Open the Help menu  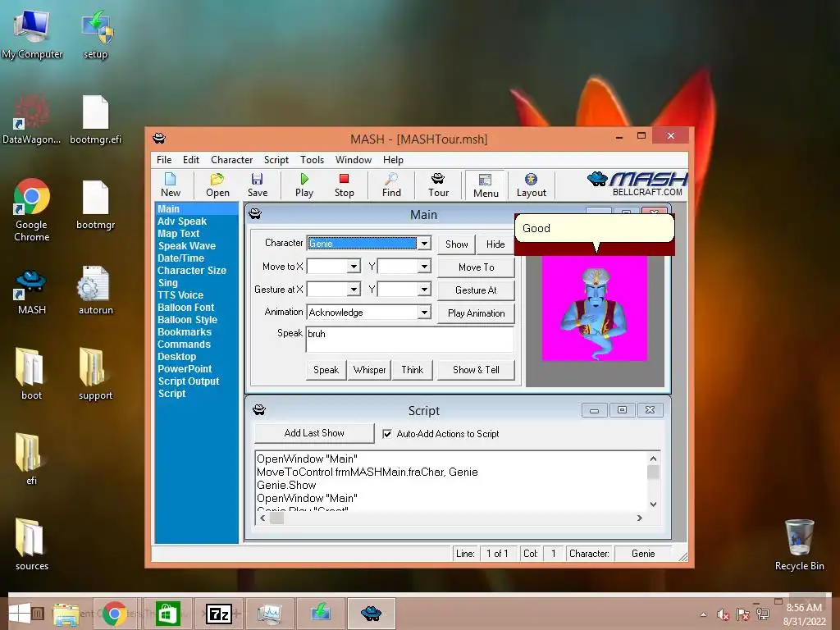click(393, 160)
